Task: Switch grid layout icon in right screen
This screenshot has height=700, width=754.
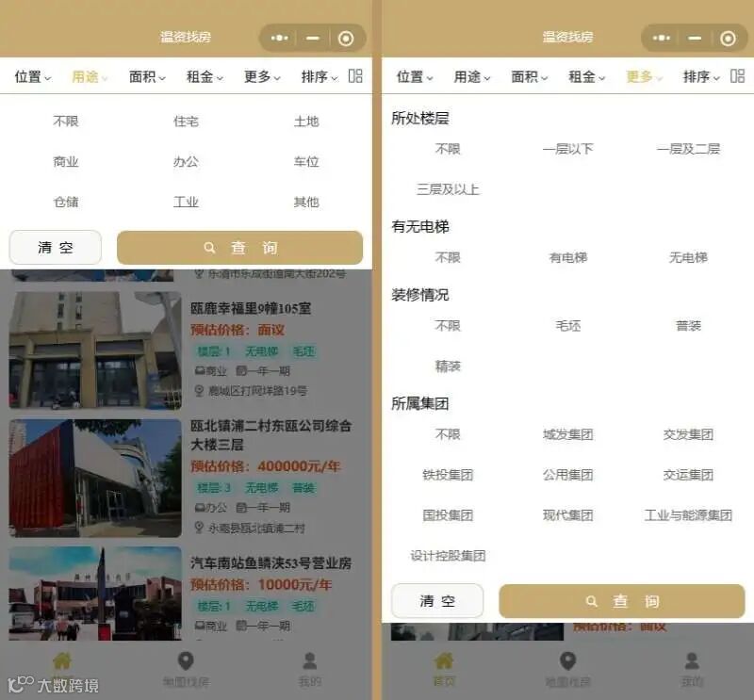Action: pyautogui.click(x=737, y=76)
